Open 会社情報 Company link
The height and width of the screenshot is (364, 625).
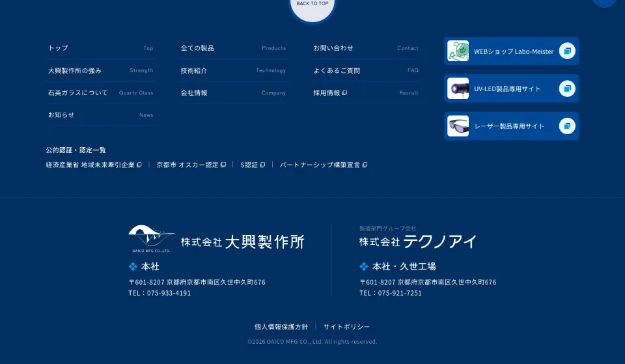233,92
